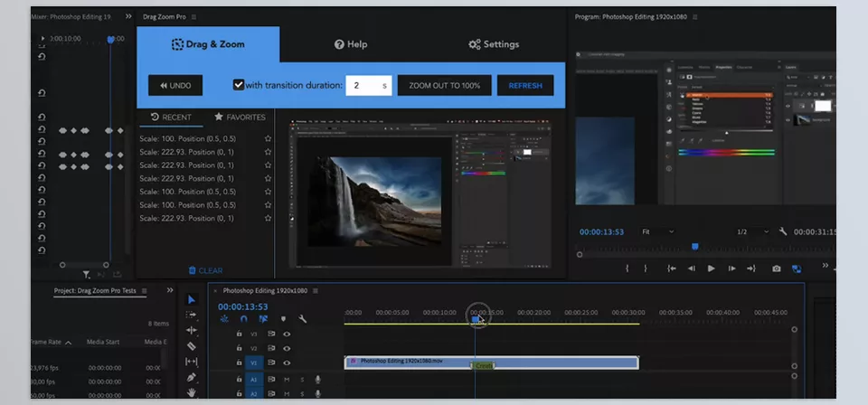Open Program panel hamburger menu

tap(694, 16)
